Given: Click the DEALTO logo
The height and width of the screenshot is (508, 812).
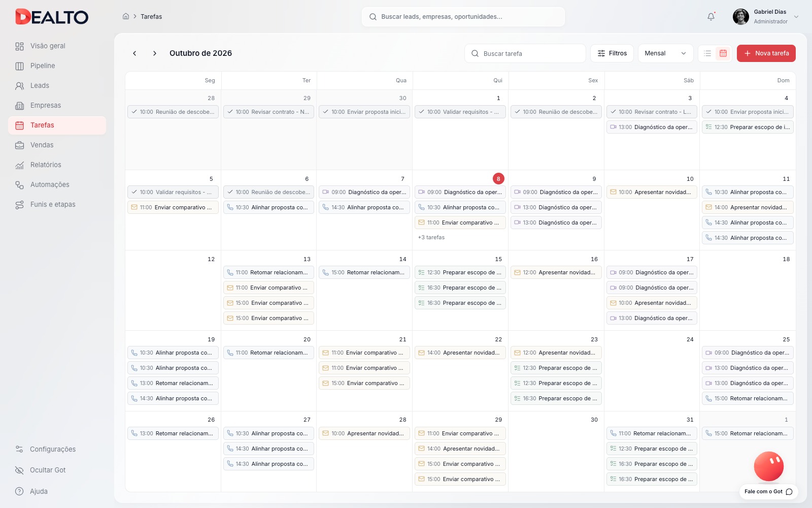Looking at the screenshot, I should [52, 17].
